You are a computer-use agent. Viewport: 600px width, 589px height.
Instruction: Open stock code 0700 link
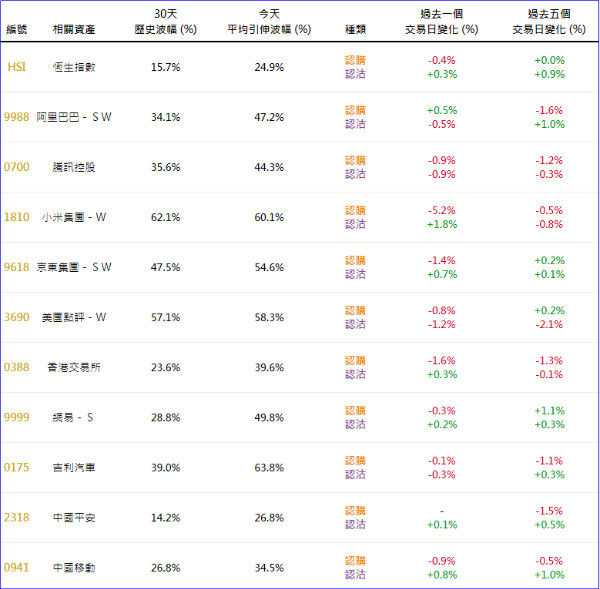16,167
